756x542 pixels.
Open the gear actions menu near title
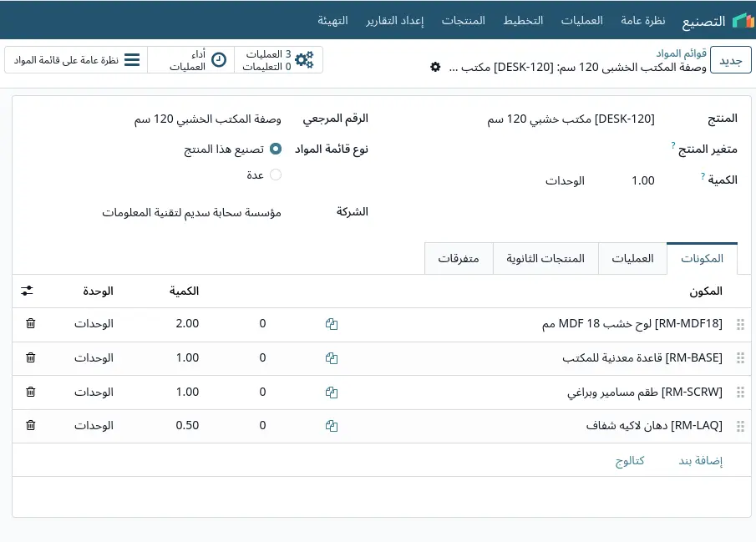(435, 67)
